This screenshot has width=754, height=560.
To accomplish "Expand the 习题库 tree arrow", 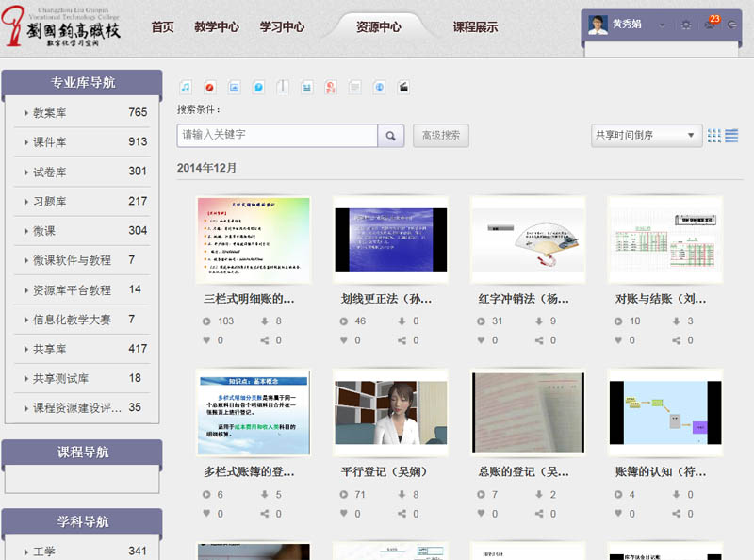I will click(26, 202).
